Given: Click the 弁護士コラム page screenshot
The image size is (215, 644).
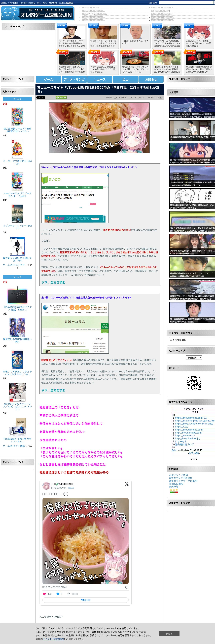Looking at the screenshot, I should pos(75,328).
